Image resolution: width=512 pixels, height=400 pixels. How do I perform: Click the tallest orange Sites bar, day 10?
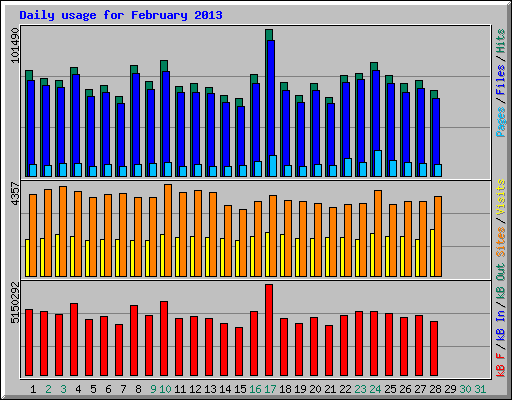(x=168, y=230)
